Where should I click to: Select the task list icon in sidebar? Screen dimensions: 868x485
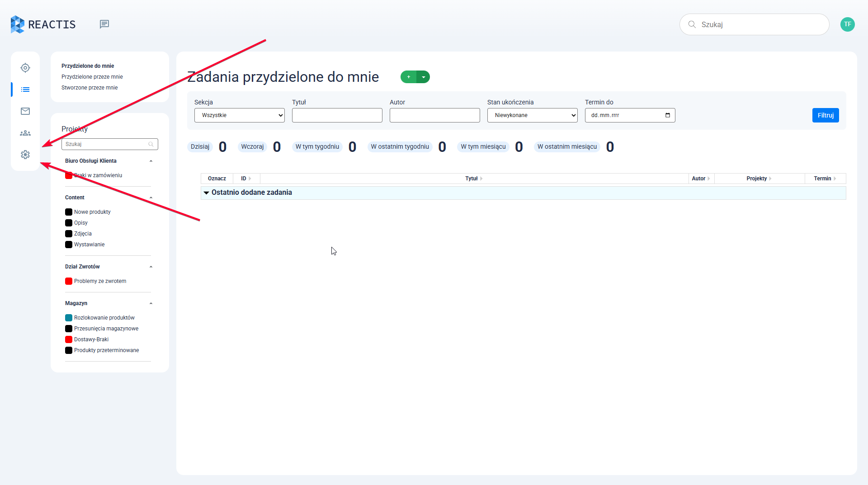25,89
